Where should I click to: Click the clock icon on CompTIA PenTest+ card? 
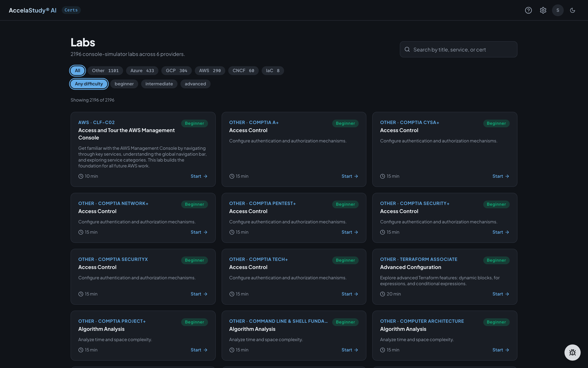(x=232, y=232)
